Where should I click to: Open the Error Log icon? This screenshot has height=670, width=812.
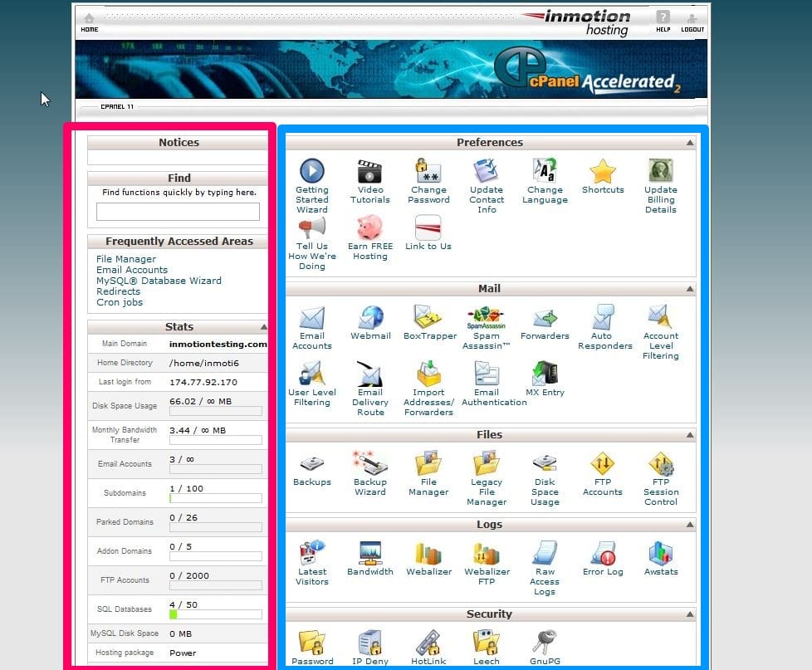click(x=603, y=554)
